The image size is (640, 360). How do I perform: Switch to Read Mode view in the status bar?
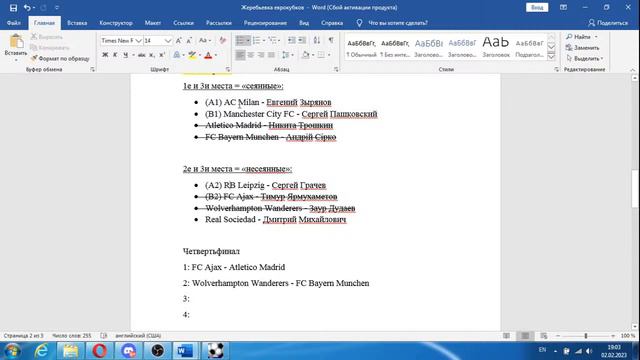point(507,336)
